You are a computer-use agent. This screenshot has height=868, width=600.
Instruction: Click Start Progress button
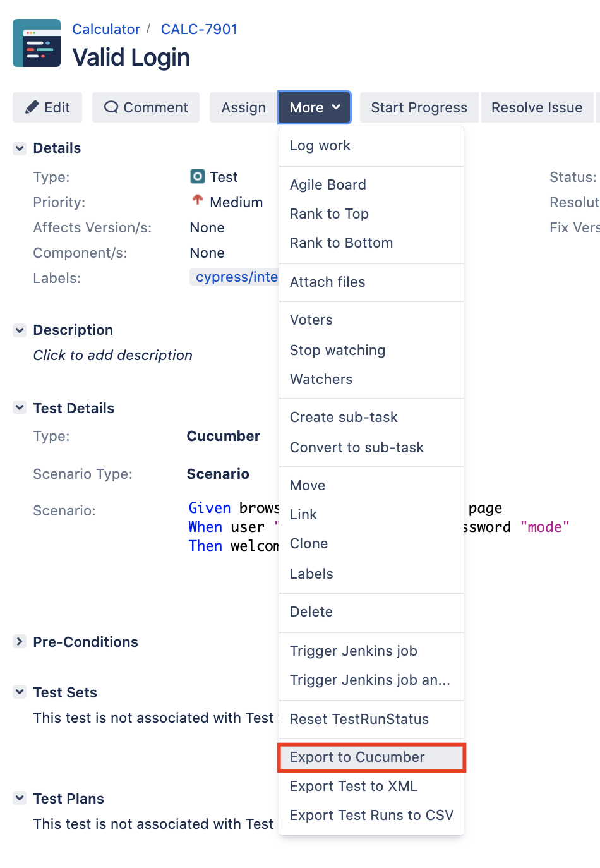tap(419, 107)
